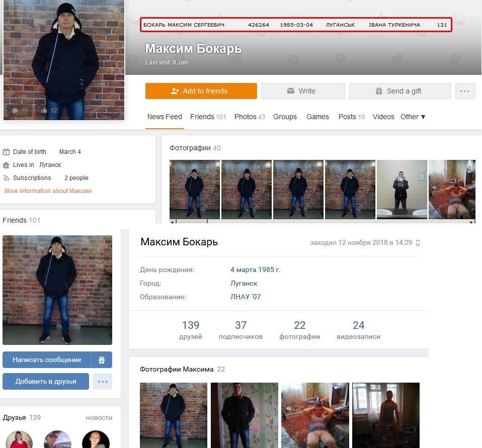The width and height of the screenshot is (482, 448).
Task: Click the left arrow of the photo strip scrollbar
Action: point(173,222)
